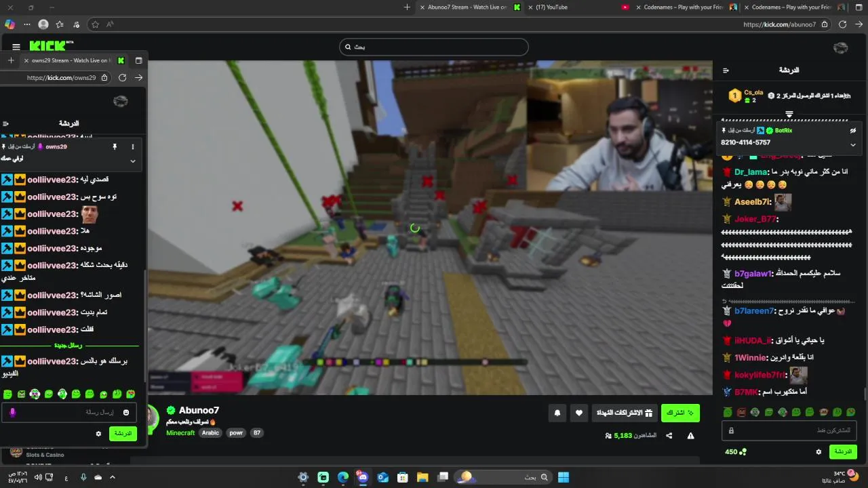Screen dimensions: 868x488
Task: Show hidden system tray icons chevron
Action: (113, 477)
